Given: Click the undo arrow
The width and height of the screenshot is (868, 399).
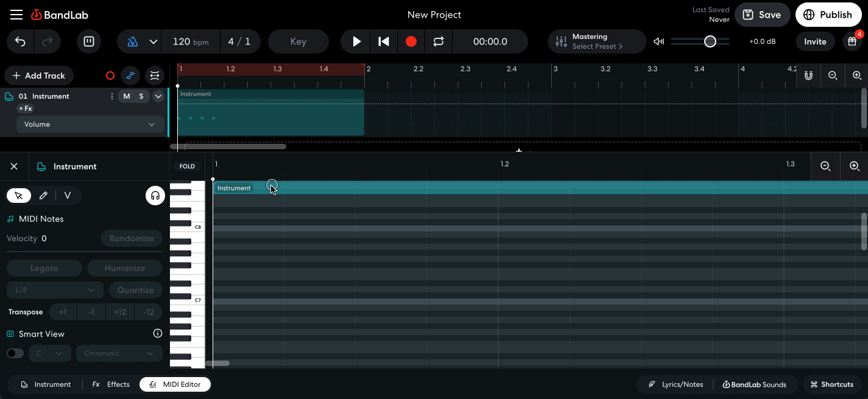Looking at the screenshot, I should [x=20, y=41].
